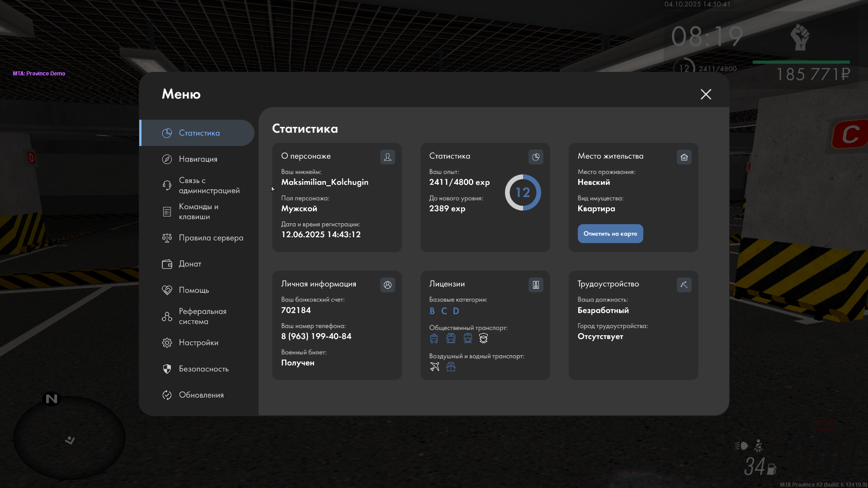Click the hammer icon in Трудоустройство card

tap(684, 285)
